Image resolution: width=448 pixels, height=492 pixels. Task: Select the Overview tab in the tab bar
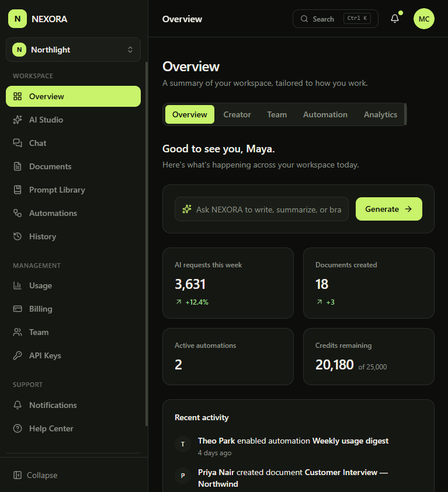(x=190, y=114)
